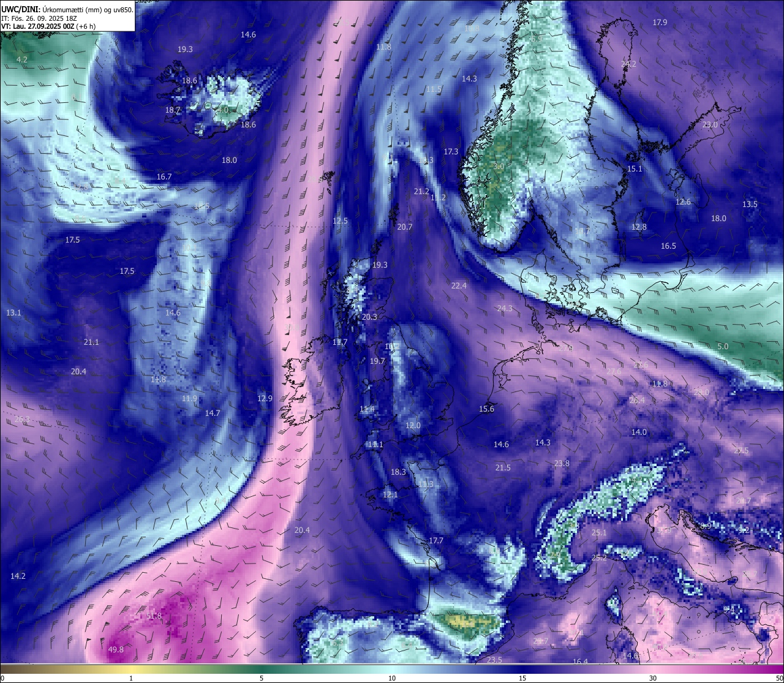Click the 17.9 value label
Screen dimensions: 784x683
click(x=660, y=22)
